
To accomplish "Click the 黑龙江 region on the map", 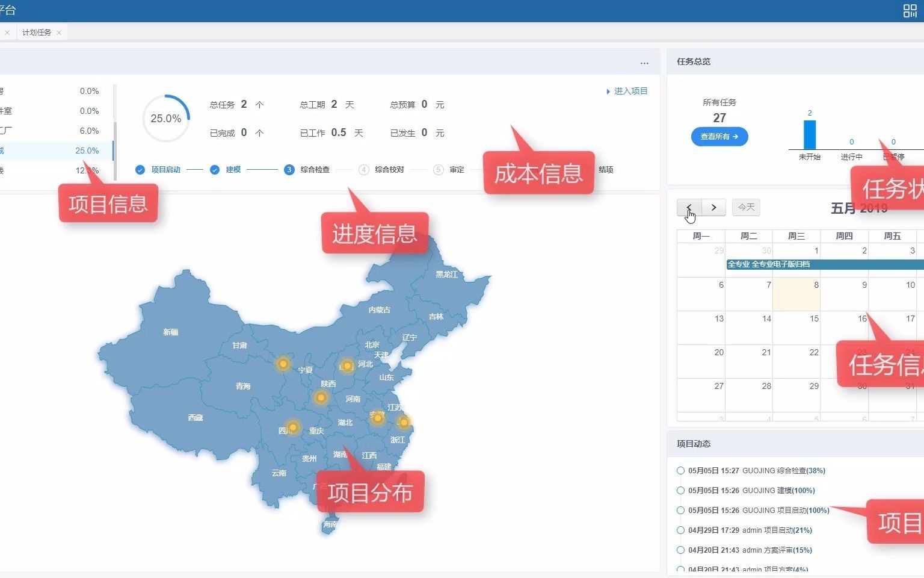I will (x=447, y=275).
